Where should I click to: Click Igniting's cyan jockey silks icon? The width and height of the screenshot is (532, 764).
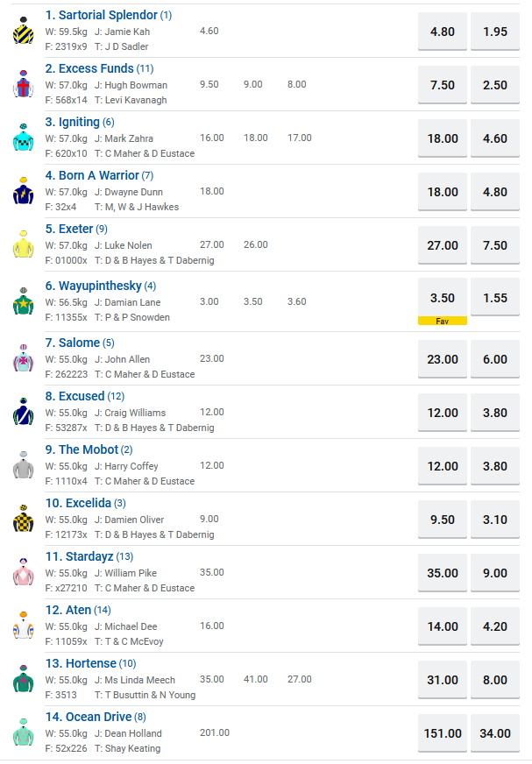pos(23,138)
